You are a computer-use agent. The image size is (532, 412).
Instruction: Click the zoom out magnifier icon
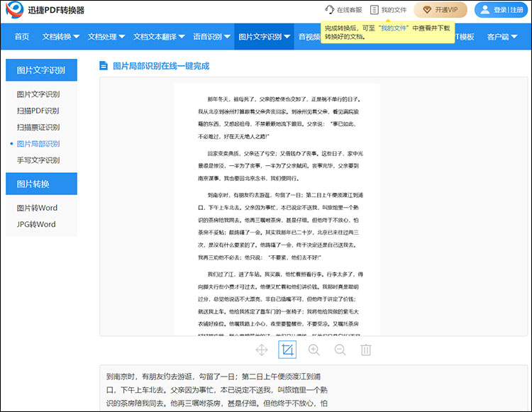coord(340,350)
